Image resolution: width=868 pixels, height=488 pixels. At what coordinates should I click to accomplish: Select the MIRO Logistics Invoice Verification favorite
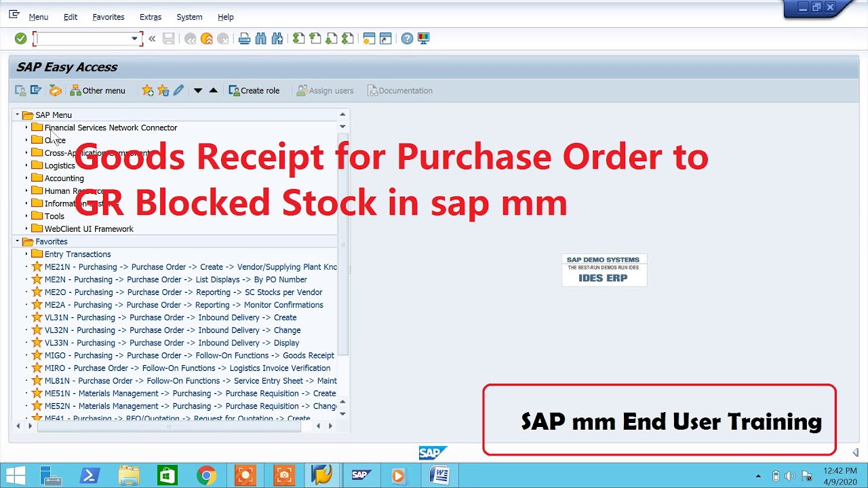click(187, 368)
